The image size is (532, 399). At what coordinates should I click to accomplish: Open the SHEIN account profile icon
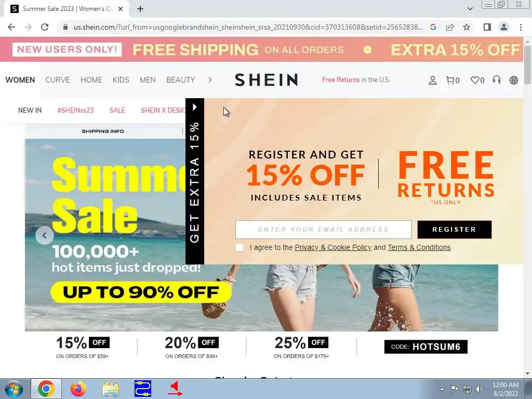coord(433,81)
